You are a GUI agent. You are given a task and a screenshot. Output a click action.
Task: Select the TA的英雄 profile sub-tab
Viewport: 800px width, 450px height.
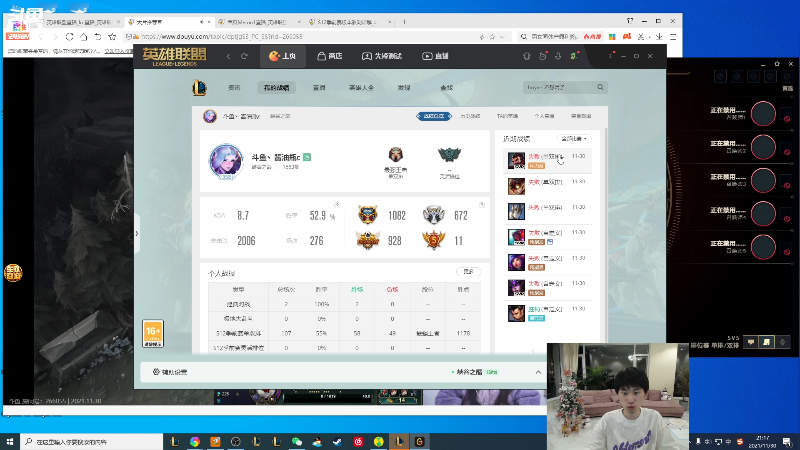click(x=507, y=116)
